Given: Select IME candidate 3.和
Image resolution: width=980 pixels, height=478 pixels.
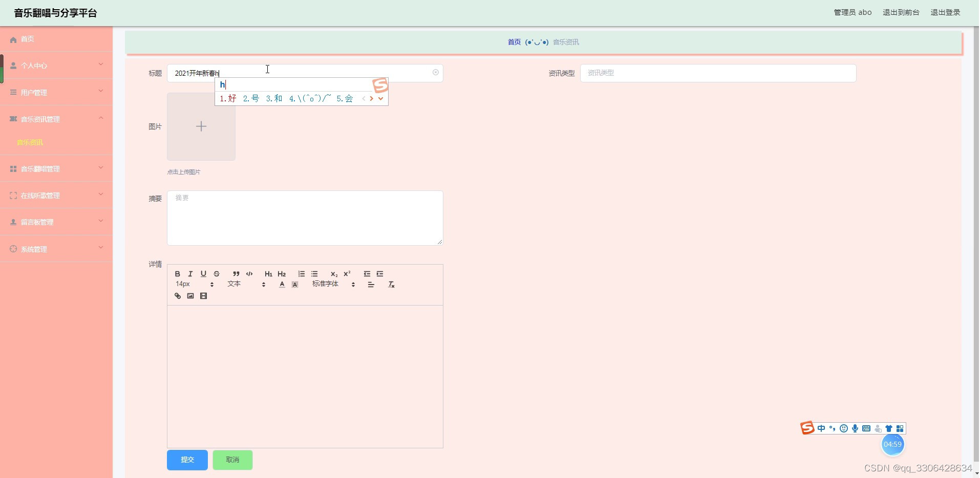Looking at the screenshot, I should tap(274, 98).
